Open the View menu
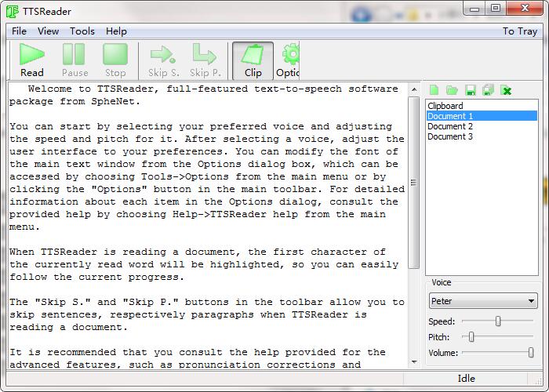 tap(48, 31)
